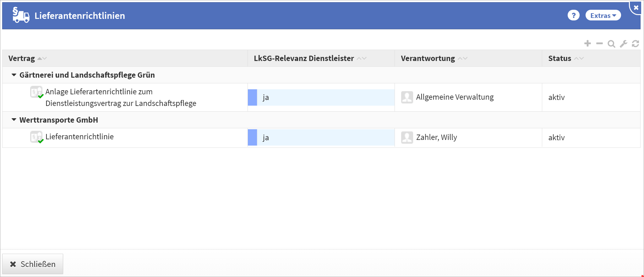Screen dimensions: 644x277
Task: Sort by the Verantwortung column
Action: [428, 58]
